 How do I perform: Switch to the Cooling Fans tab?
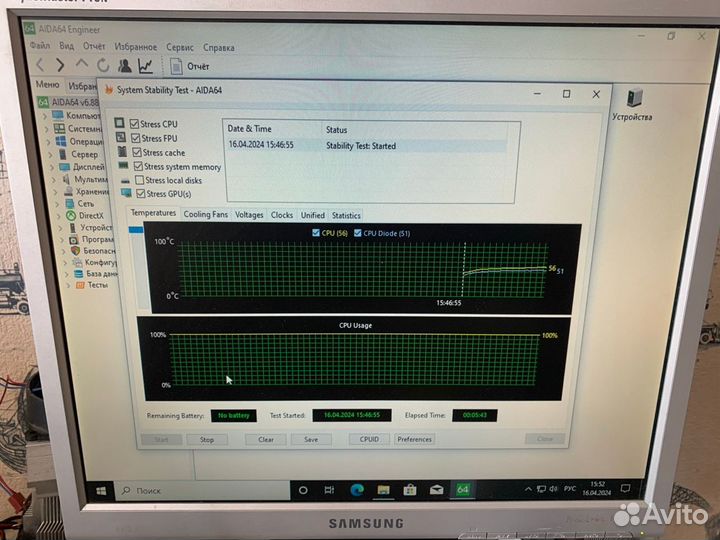(x=205, y=215)
